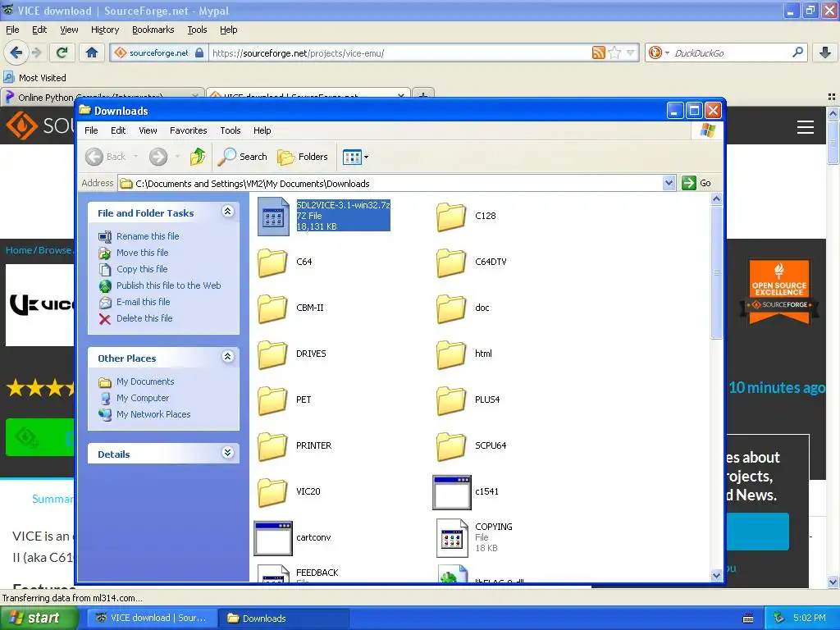This screenshot has height=630, width=840.
Task: Click Rename this file
Action: (148, 236)
